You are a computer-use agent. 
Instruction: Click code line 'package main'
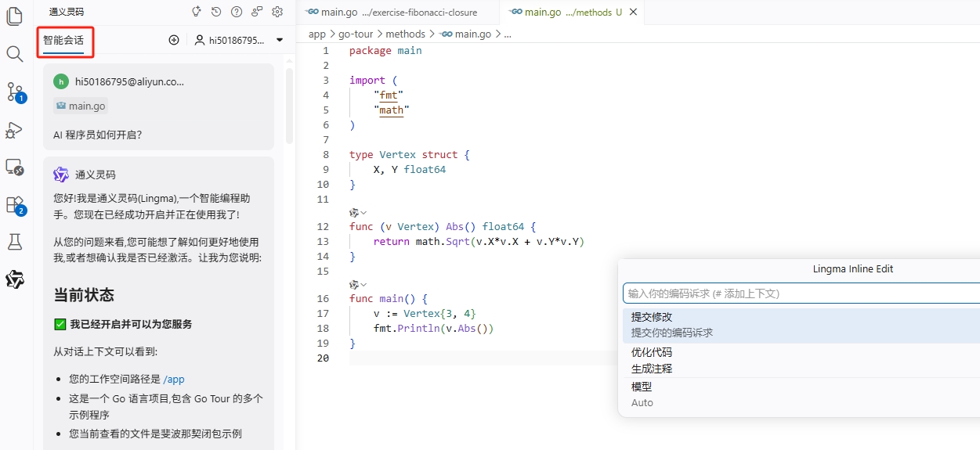pyautogui.click(x=385, y=50)
